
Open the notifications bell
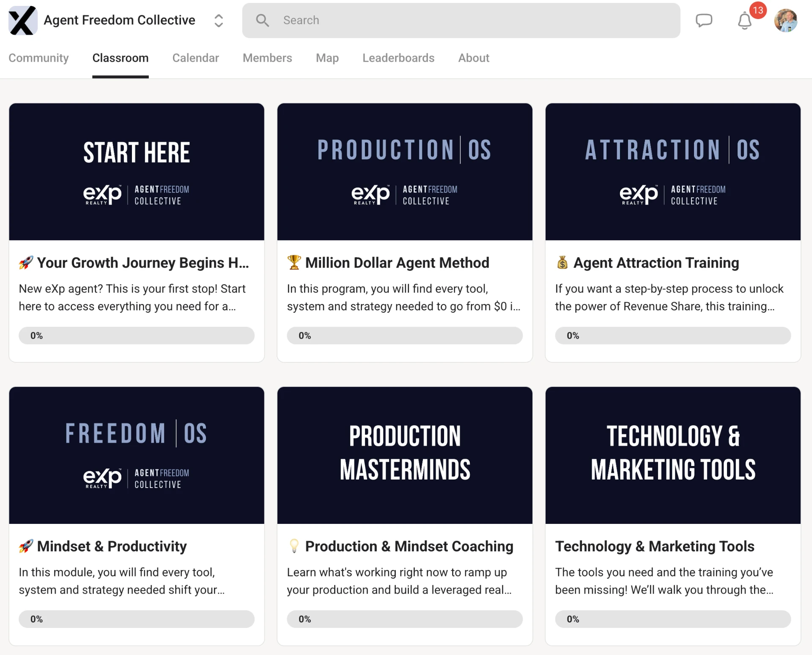click(x=745, y=21)
